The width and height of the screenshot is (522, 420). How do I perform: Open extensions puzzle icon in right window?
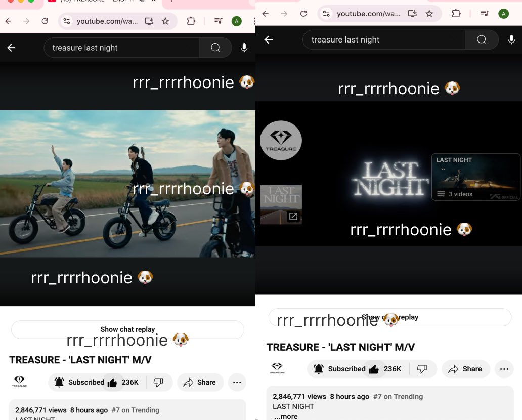click(x=456, y=14)
